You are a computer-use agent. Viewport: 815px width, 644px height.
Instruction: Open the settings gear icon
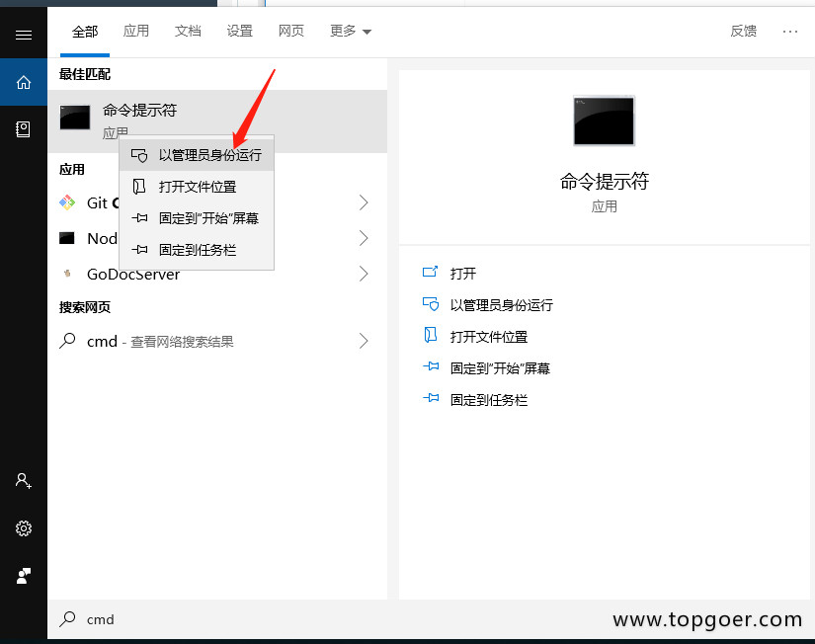[x=24, y=528]
